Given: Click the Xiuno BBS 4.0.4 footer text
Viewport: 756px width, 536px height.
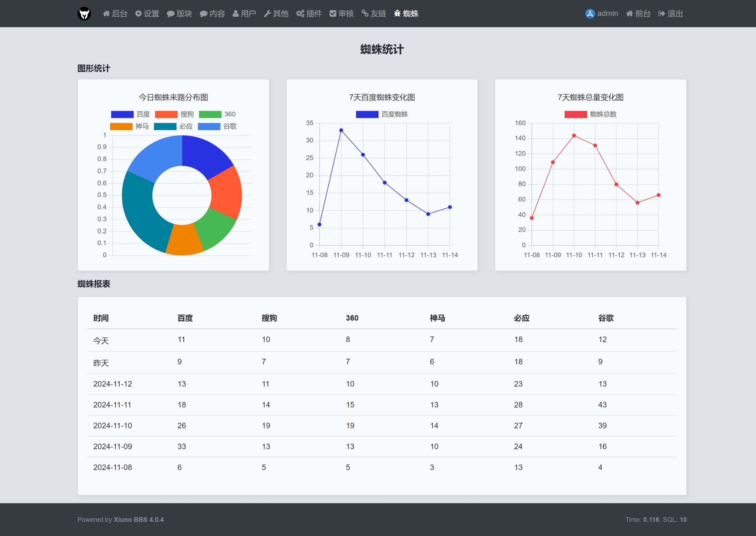Looking at the screenshot, I should pos(139,520).
